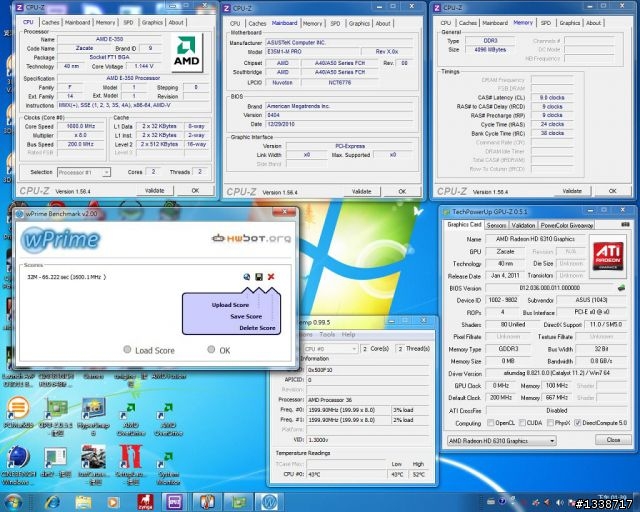Click the AMD logo in the CPU-Z CPU tab
The height and width of the screenshot is (512, 640).
187,53
